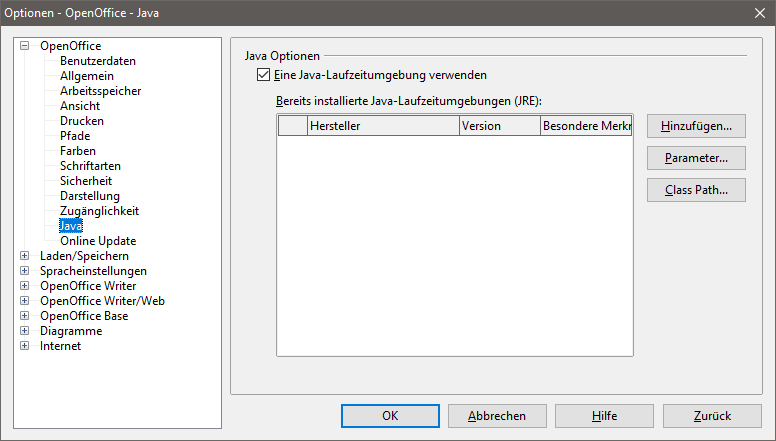This screenshot has width=776, height=441.
Task: Open the Arbeitsspeicher options page
Action: coord(100,91)
